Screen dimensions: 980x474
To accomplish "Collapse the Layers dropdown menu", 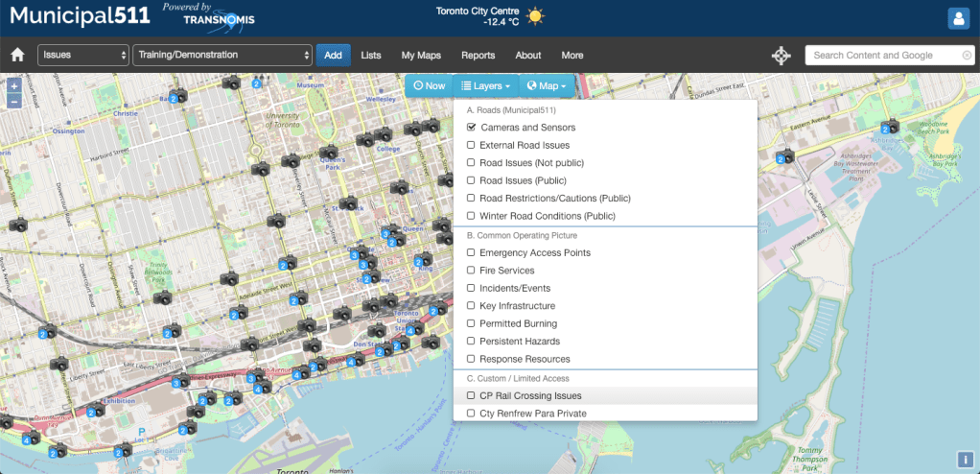I will pyautogui.click(x=485, y=85).
